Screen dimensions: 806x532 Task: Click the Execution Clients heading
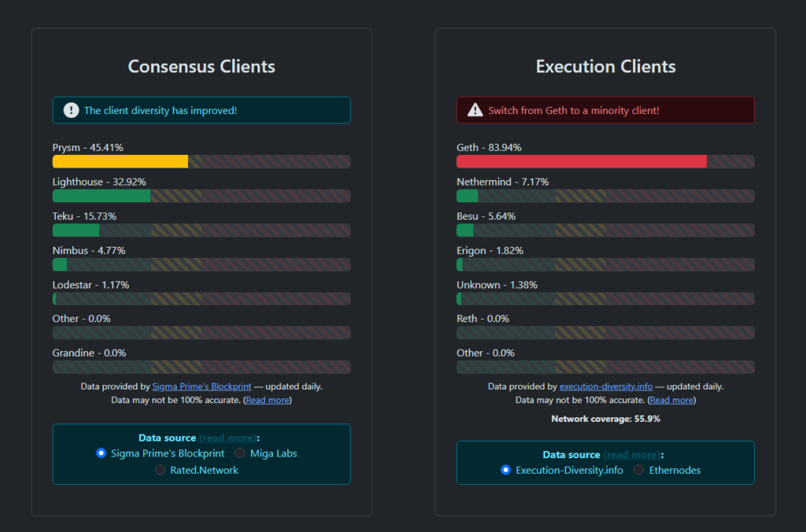[605, 66]
